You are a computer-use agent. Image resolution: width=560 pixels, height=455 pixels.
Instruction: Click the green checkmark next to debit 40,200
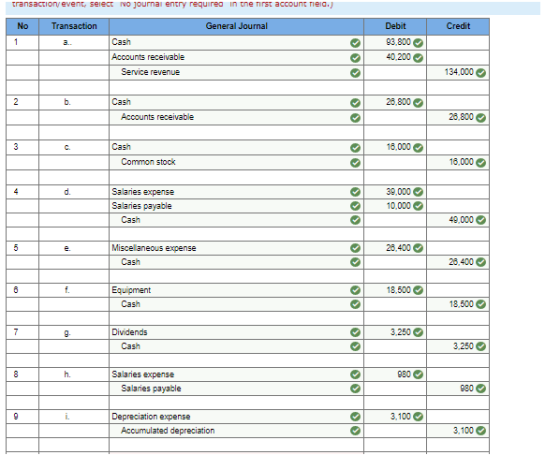pyautogui.click(x=418, y=58)
